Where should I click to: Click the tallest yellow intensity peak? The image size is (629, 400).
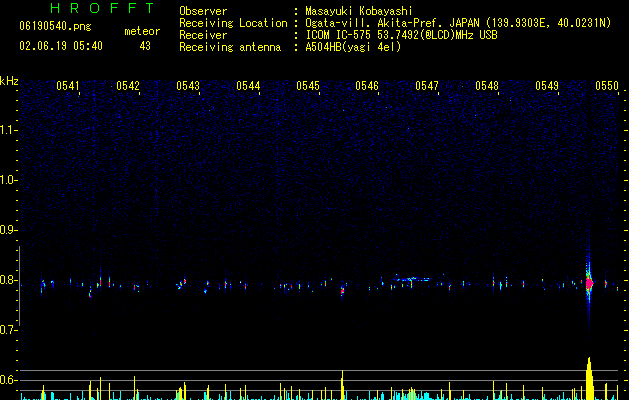pos(589,378)
